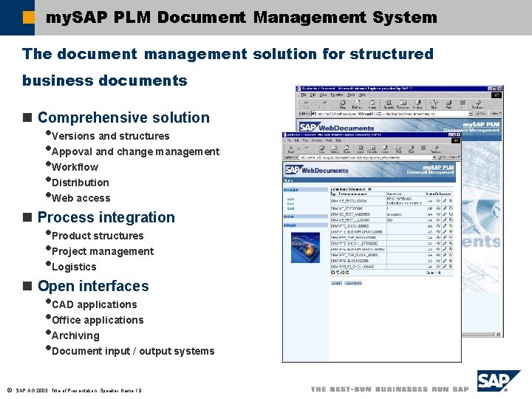Open Favorites toolbar icon in front browser window

[372, 149]
